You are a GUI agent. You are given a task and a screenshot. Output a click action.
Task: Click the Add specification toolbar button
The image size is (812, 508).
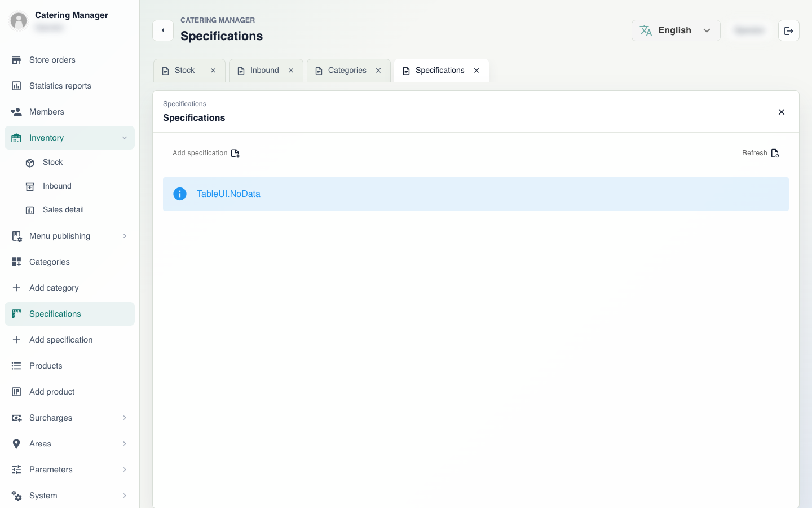pos(206,153)
